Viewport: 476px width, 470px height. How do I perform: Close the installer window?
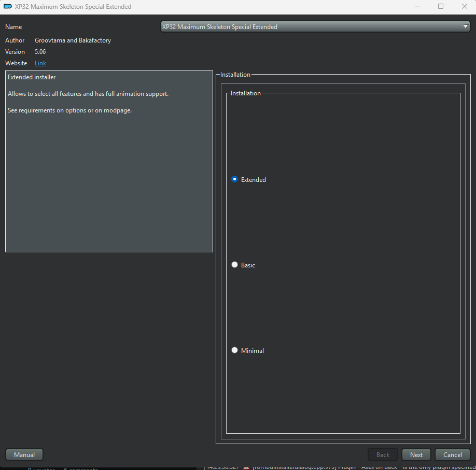coord(465,6)
